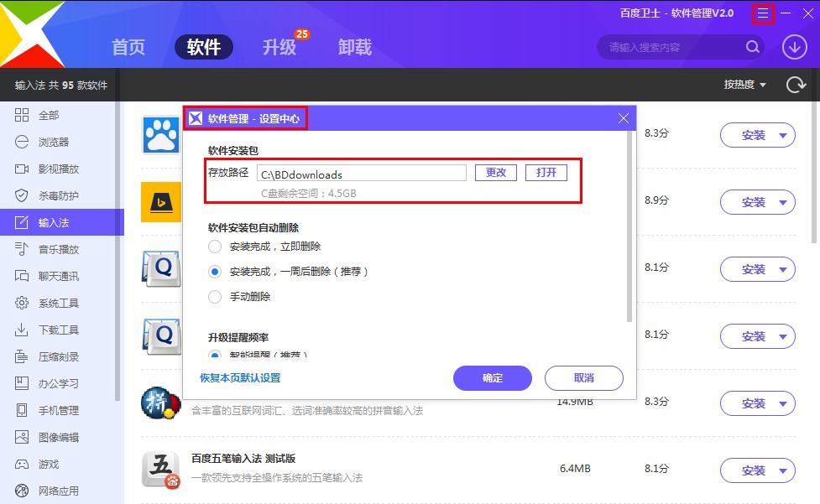820x504 pixels.
Task: Cancel settings with 取消 button
Action: pyautogui.click(x=583, y=378)
